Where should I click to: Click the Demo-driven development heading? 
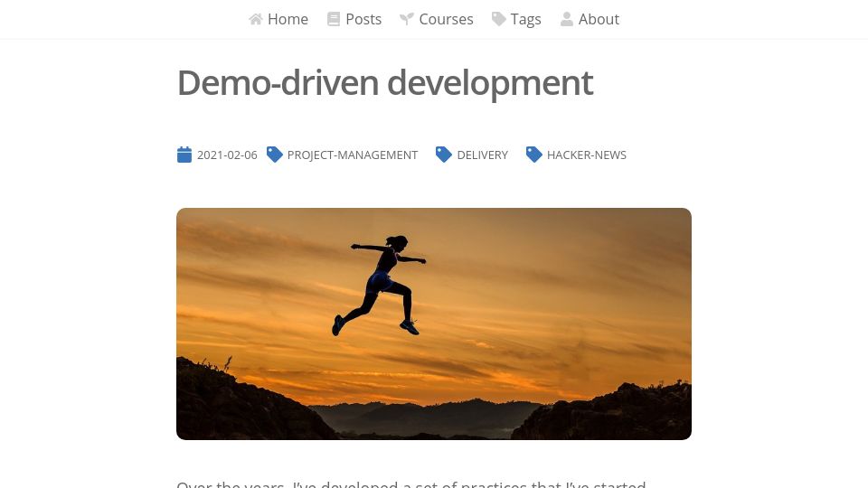coord(385,83)
